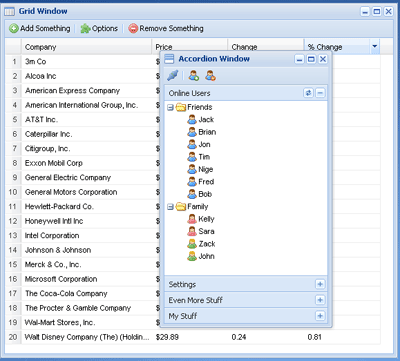Expand the Settings accordion panel
The width and height of the screenshot is (400, 361).
click(x=320, y=284)
